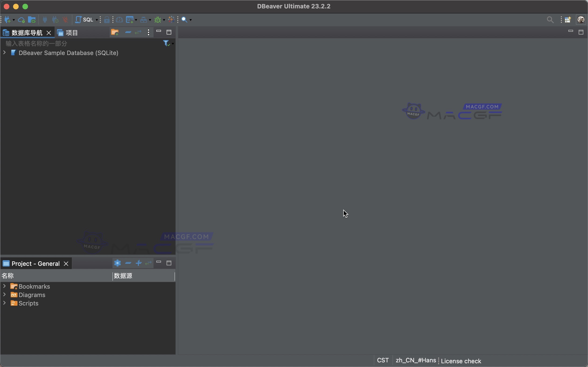Expand the GIT icon dropdown arrow
The width and height of the screenshot is (588, 367).
(x=136, y=20)
